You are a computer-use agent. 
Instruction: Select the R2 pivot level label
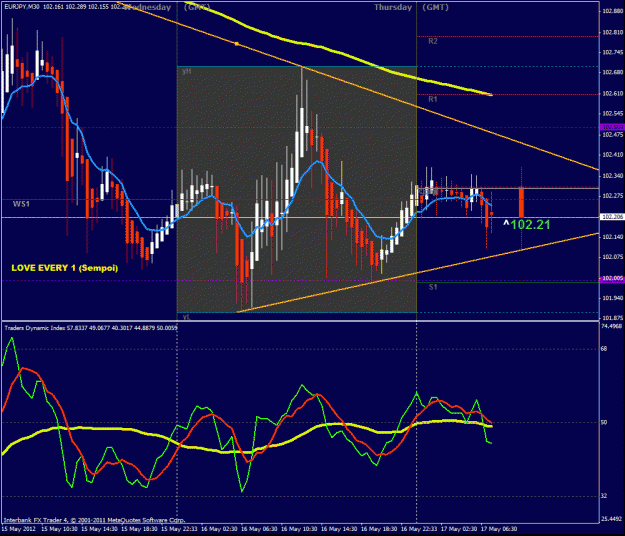(433, 41)
